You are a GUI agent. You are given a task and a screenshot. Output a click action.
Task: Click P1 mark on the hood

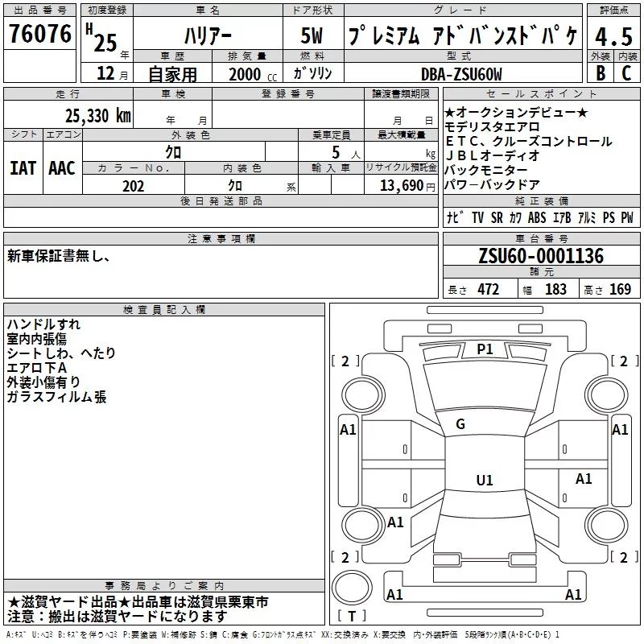(x=485, y=349)
